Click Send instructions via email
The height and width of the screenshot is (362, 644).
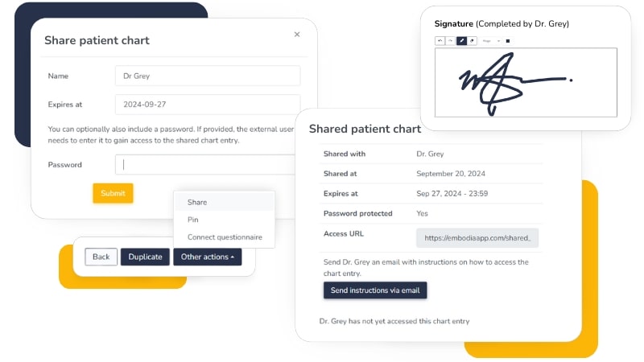pos(375,290)
